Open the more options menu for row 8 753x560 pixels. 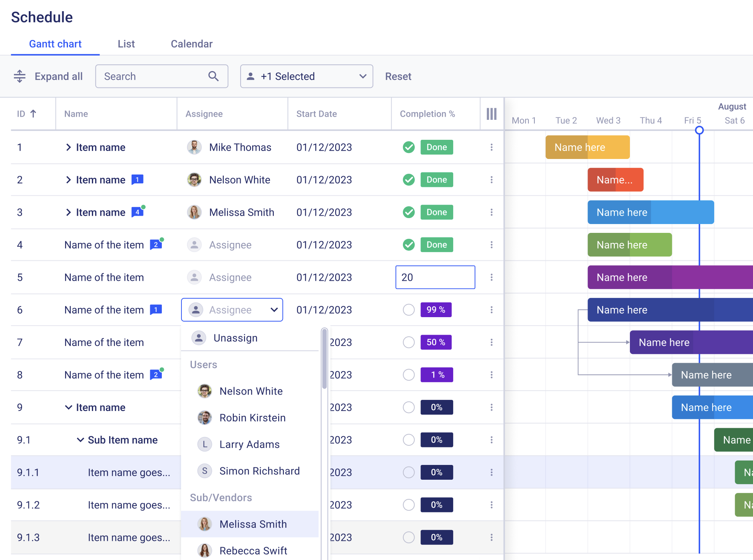pos(492,375)
